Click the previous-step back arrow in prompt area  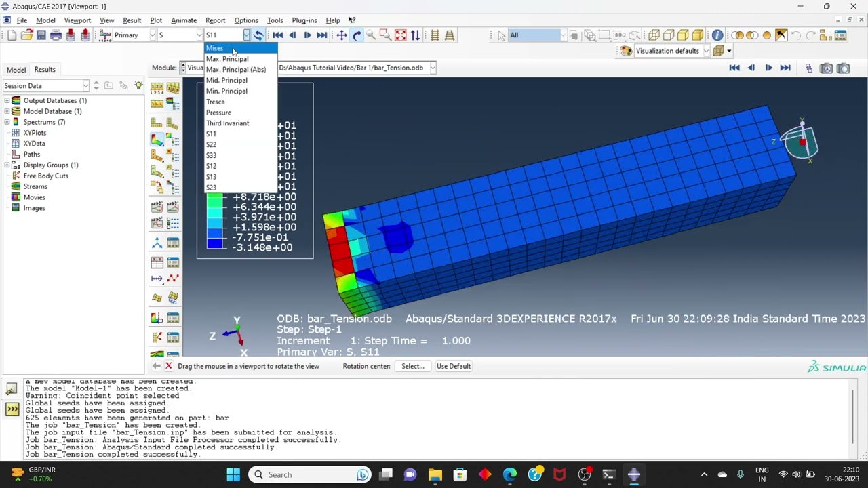click(157, 366)
